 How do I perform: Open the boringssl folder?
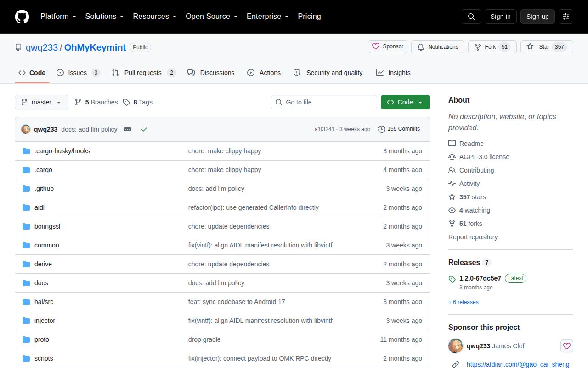point(47,226)
